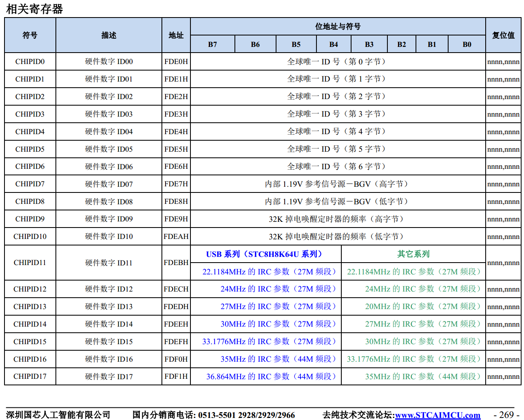The height and width of the screenshot is (420, 524).
Task: Select the CHIPID17 symbol cell
Action: coord(30,376)
